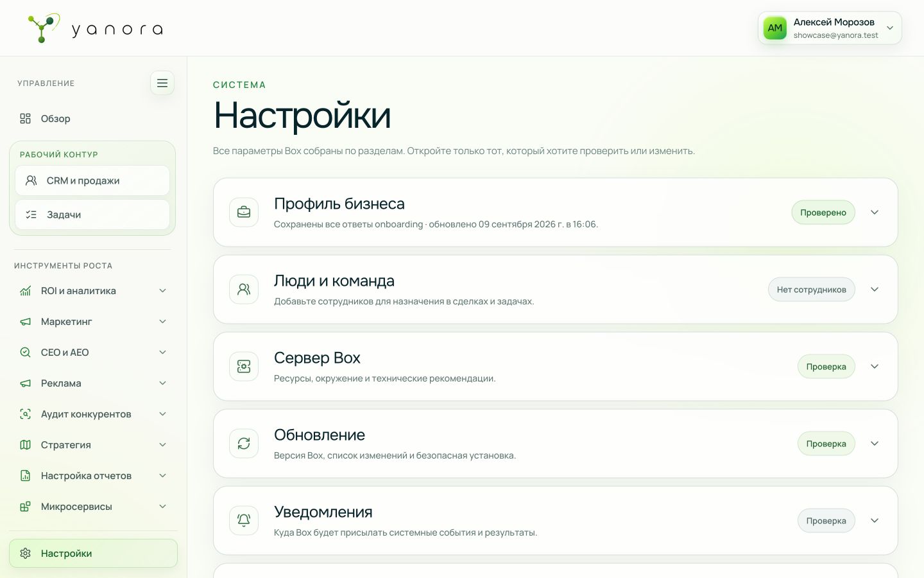Click the Сервер Box heading

[x=317, y=358]
